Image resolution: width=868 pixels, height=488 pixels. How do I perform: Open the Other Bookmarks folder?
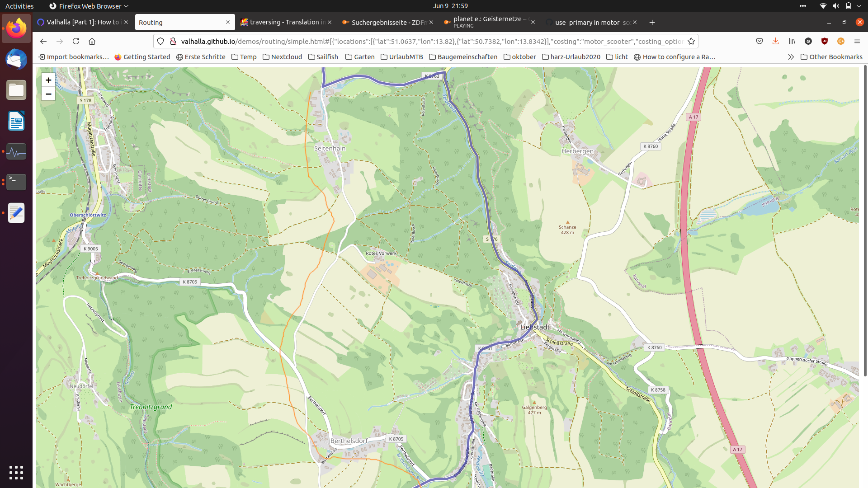click(x=831, y=57)
